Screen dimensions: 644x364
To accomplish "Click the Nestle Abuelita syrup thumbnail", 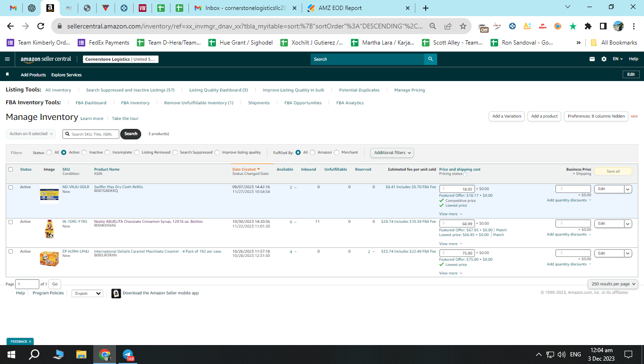I will (x=49, y=229).
